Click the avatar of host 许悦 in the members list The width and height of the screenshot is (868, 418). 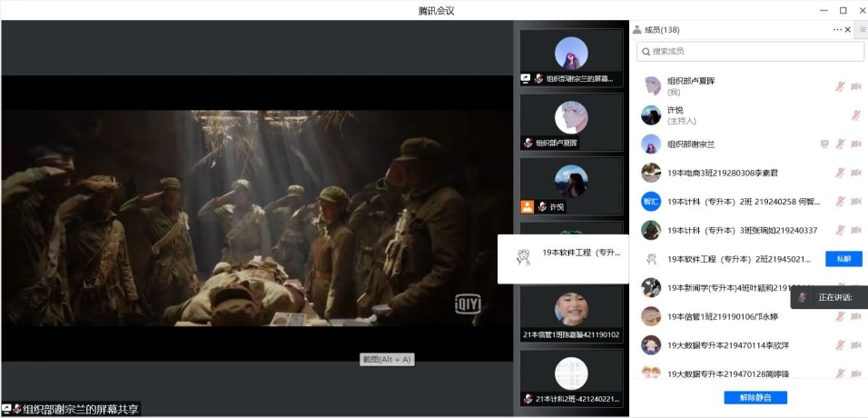click(651, 114)
